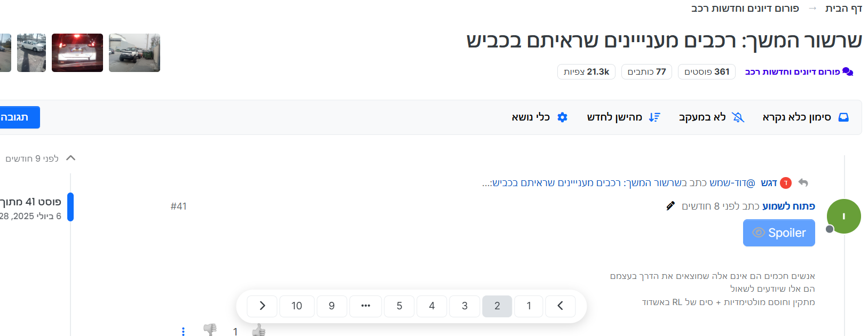This screenshot has height=336, width=868.
Task: Click the pencil edit-history icon
Action: pos(670,206)
